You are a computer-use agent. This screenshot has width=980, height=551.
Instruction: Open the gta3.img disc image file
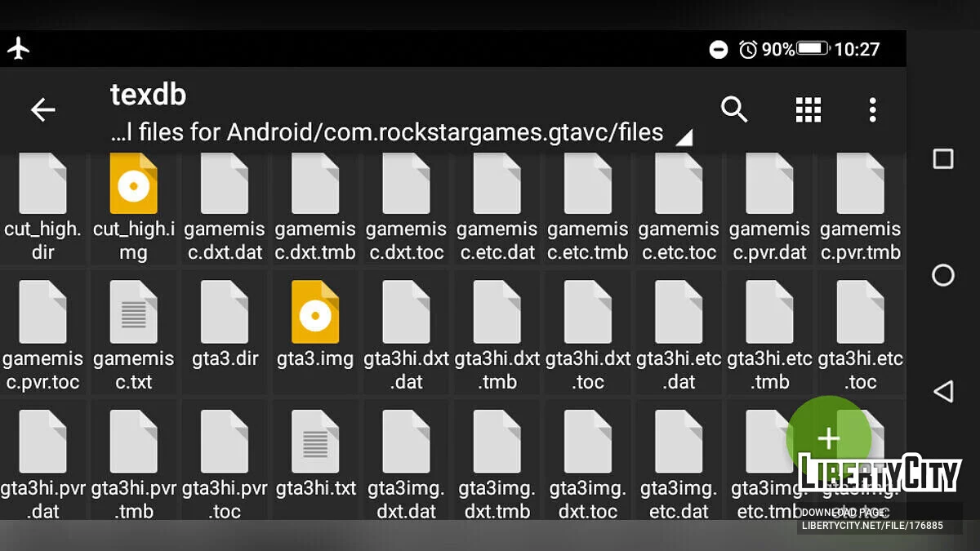315,313
